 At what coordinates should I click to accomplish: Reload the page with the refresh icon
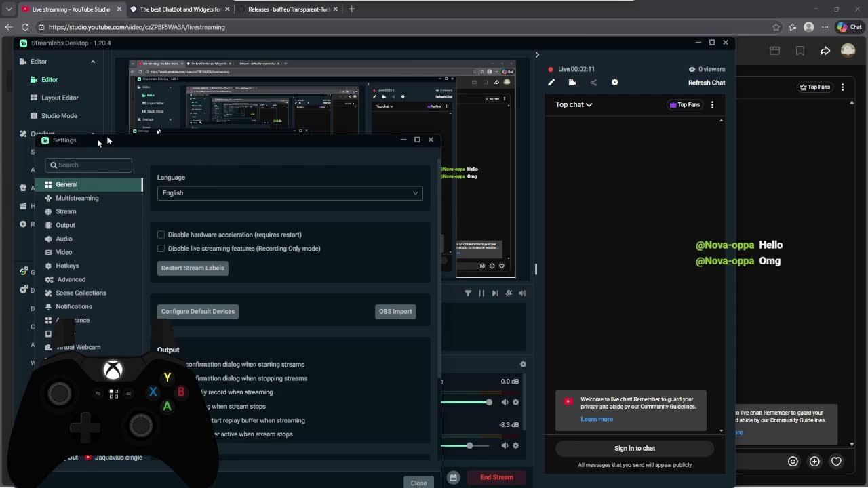click(25, 27)
